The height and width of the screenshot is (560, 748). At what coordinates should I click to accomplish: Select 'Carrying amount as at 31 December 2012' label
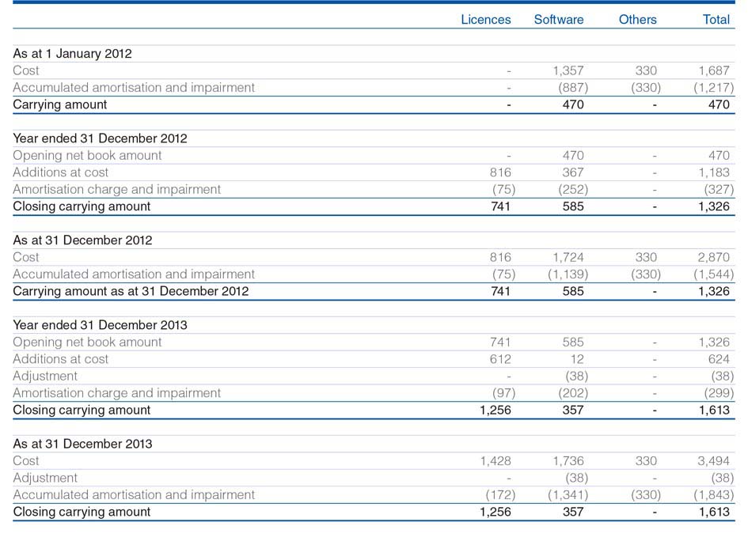click(131, 291)
